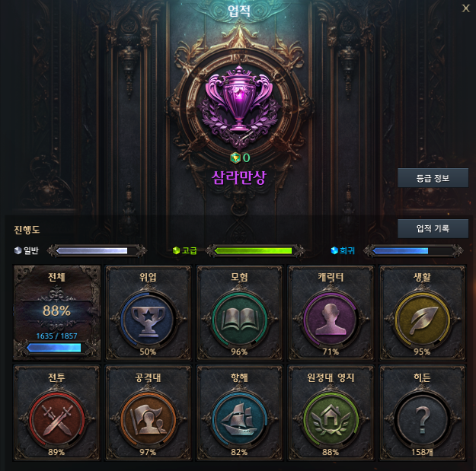Screen dimensions: 476x471
Task: Click the 등급 정보 button
Action: point(433,178)
